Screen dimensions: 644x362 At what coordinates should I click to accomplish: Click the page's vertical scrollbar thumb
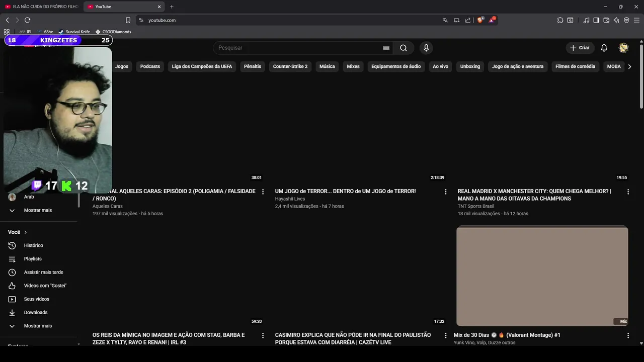tap(641, 76)
